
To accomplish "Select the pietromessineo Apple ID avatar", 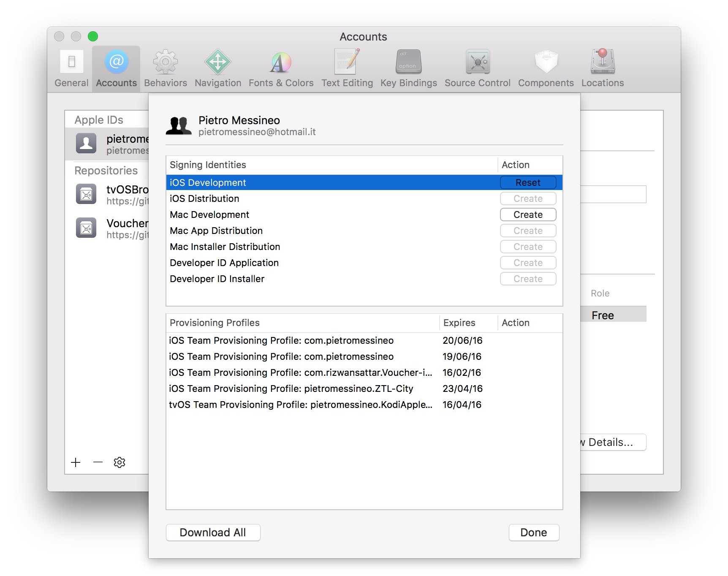I will pos(86,143).
